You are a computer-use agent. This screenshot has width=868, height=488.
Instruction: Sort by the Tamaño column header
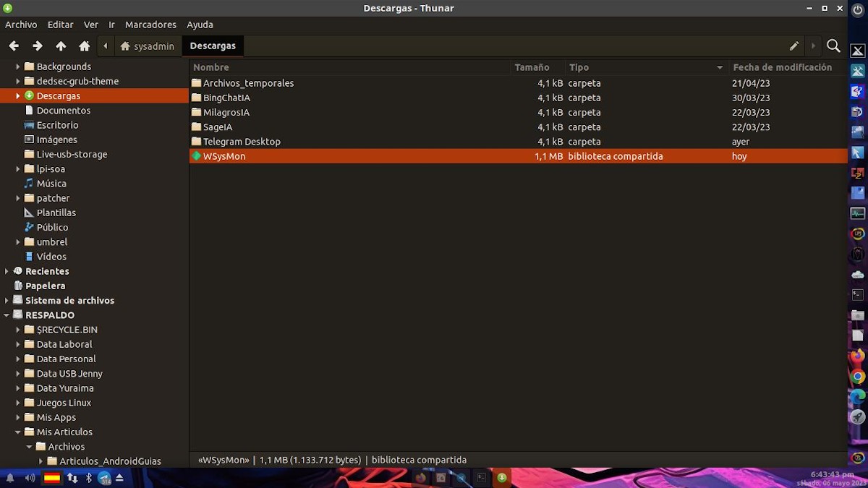pyautogui.click(x=537, y=67)
